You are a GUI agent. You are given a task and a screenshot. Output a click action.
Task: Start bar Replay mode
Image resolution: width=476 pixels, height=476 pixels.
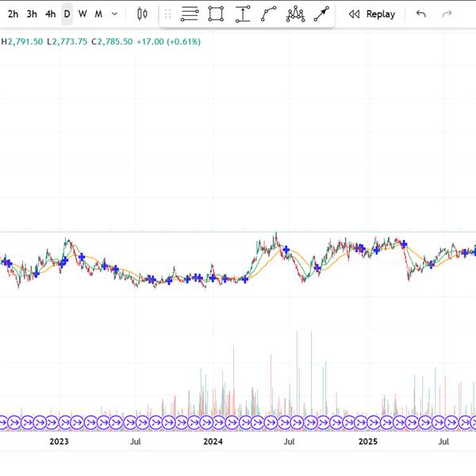pyautogui.click(x=372, y=14)
